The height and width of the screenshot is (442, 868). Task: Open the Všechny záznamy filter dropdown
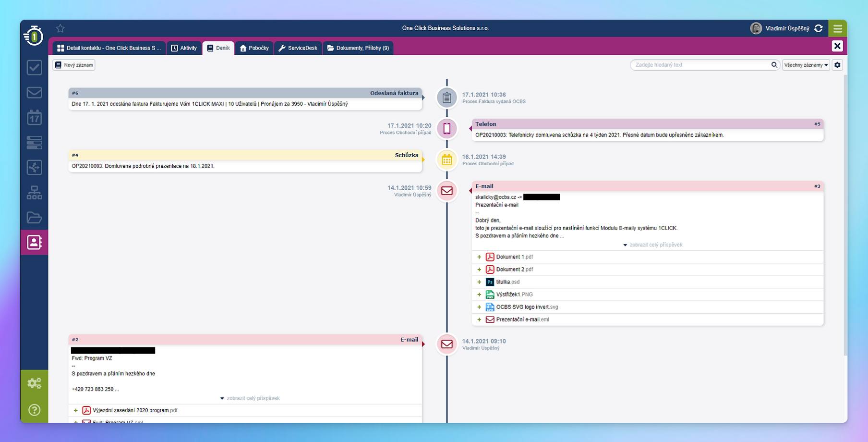806,65
